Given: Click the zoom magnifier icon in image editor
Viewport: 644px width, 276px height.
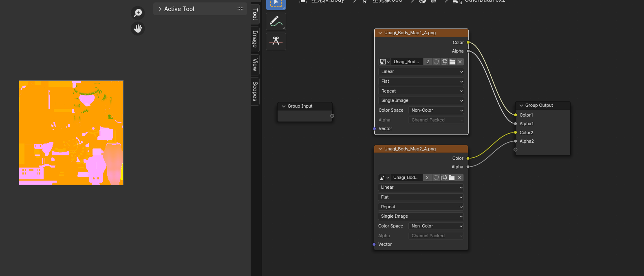Looking at the screenshot, I should [138, 13].
